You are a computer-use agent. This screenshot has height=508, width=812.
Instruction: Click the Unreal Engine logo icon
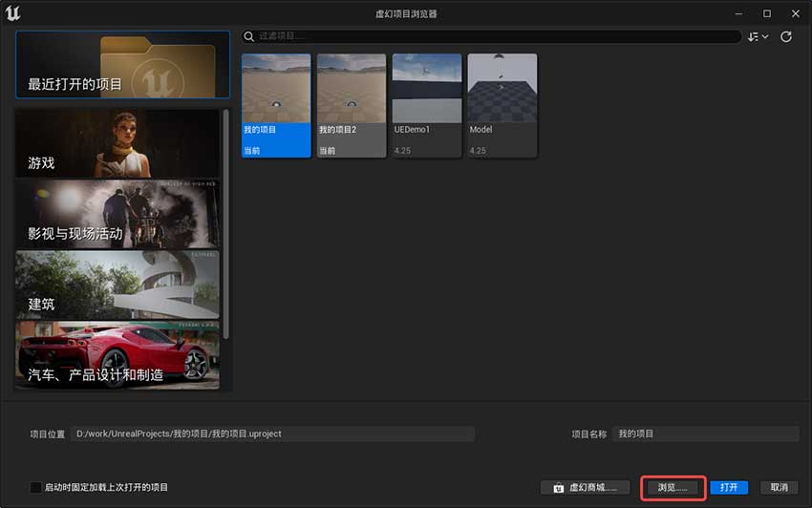(15, 13)
